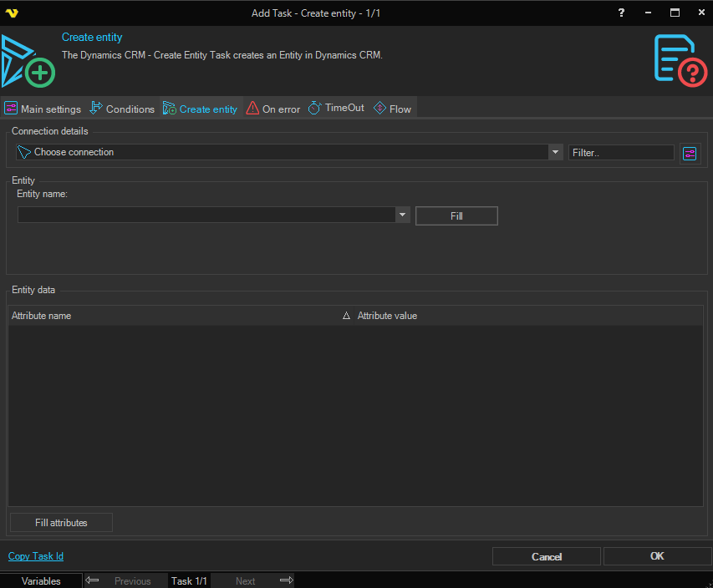
Task: Click the app logo in title bar
Action: (12, 13)
